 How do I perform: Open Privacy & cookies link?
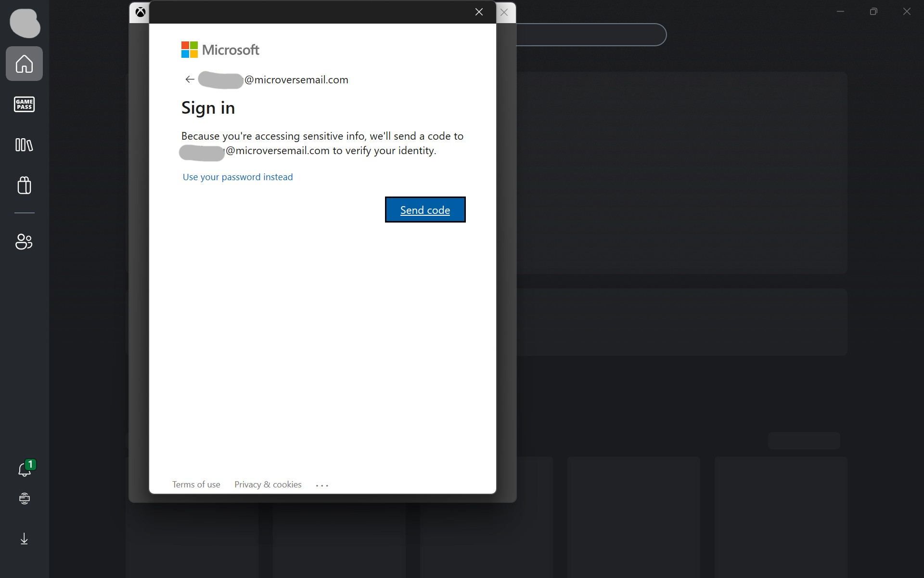coord(268,485)
